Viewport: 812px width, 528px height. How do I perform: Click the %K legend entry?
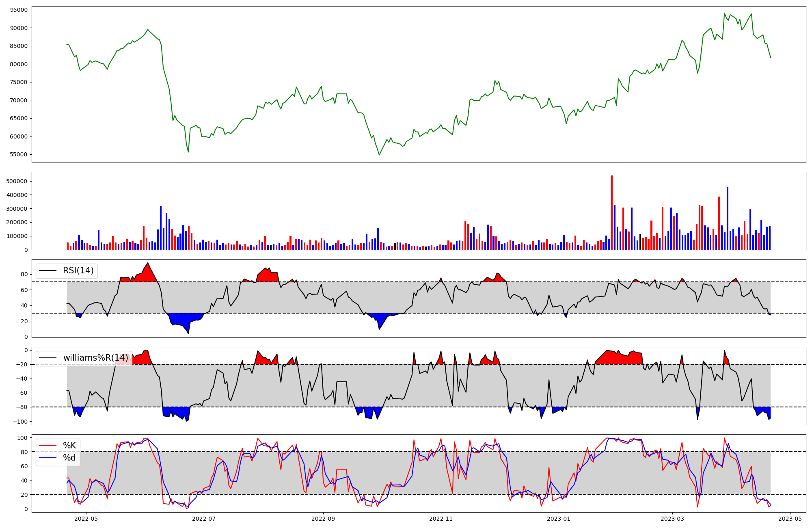(69, 446)
